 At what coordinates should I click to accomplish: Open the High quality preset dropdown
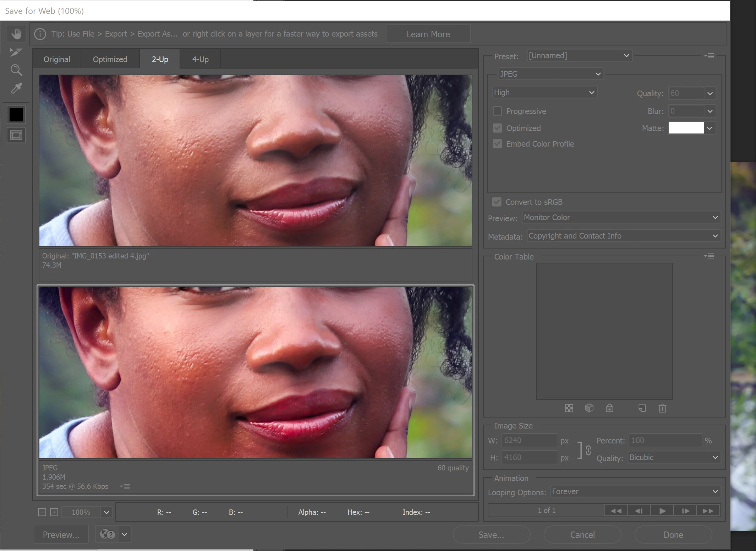tap(544, 92)
